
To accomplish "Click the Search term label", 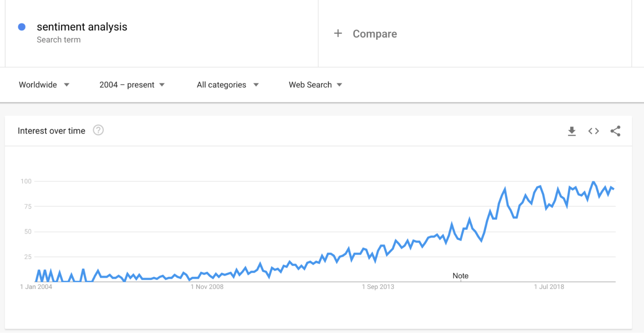I will pyautogui.click(x=59, y=39).
